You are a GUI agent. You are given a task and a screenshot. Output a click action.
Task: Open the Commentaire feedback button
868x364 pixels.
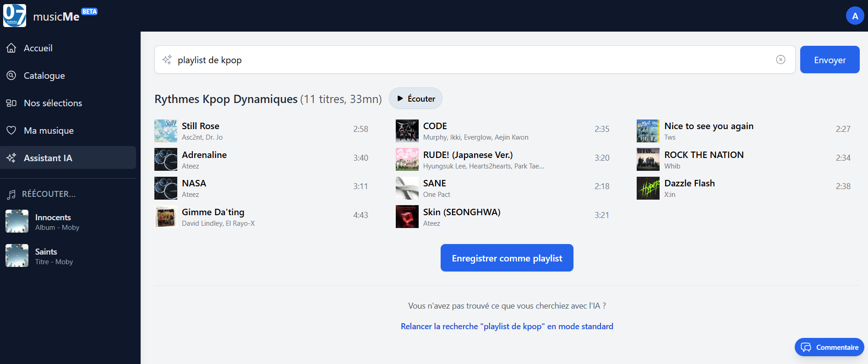(829, 347)
